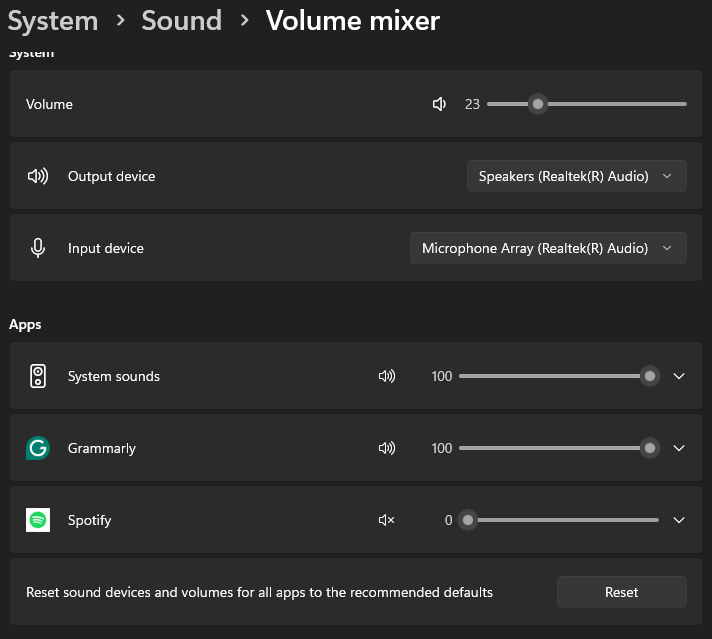Screen dimensions: 712x639
Task: Mute System sounds via its speaker icon
Action: [x=387, y=376]
